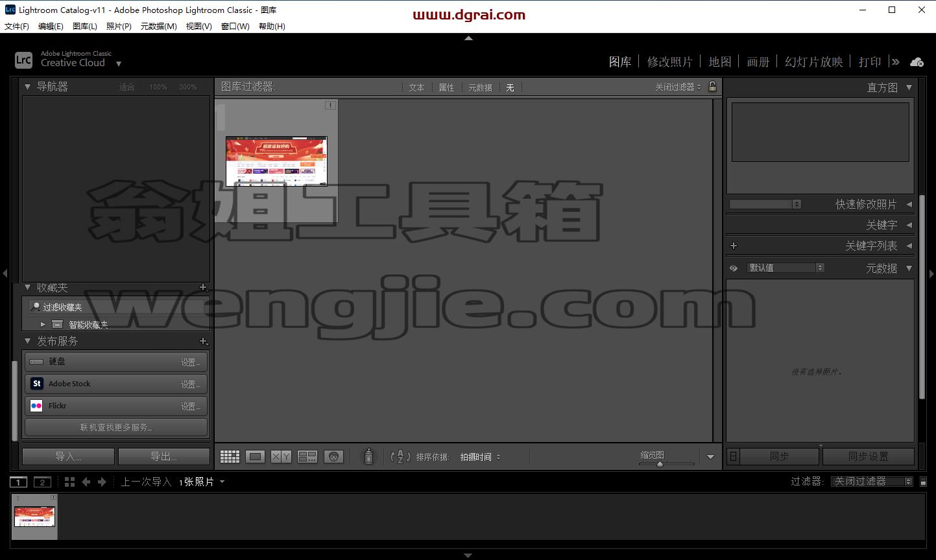Viewport: 936px width, 560px height.
Task: Switch to 地图 module
Action: pos(720,62)
